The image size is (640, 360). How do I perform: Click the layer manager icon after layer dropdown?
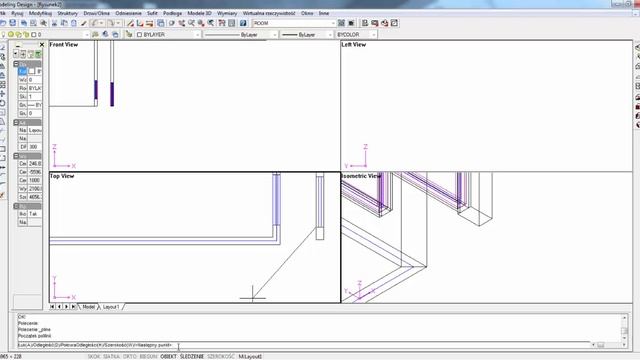[96, 35]
